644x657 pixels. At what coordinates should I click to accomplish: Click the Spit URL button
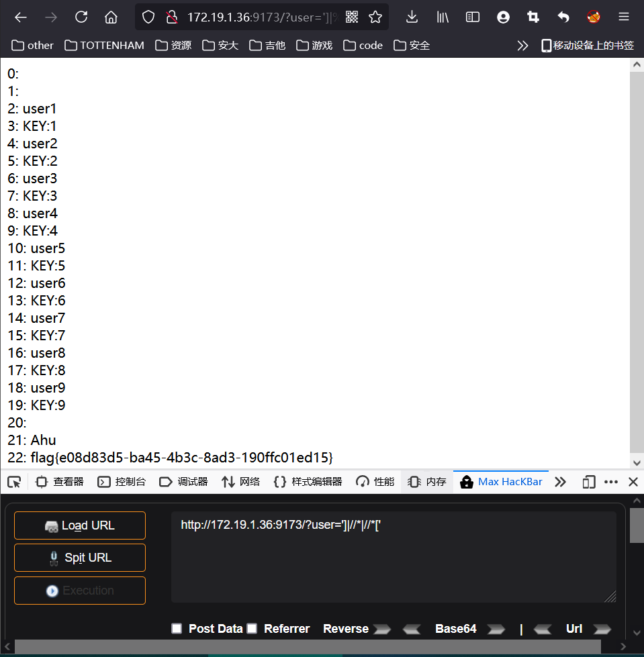pyautogui.click(x=80, y=558)
